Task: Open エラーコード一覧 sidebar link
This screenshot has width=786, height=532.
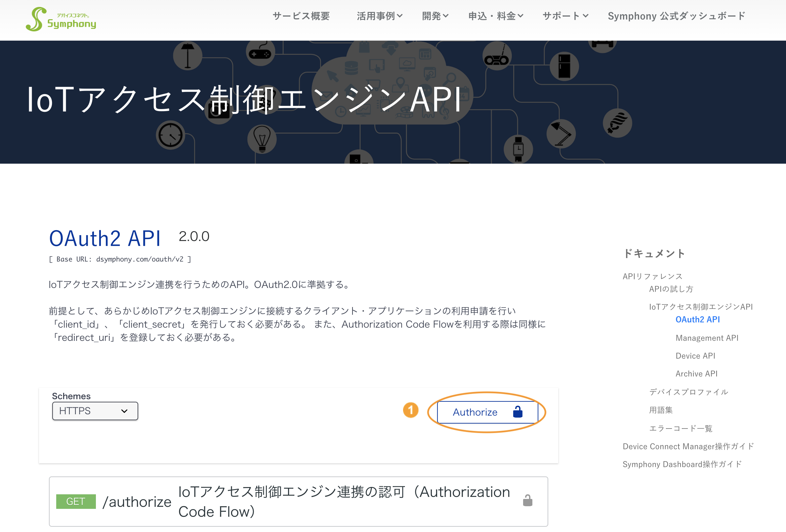Action: [681, 429]
